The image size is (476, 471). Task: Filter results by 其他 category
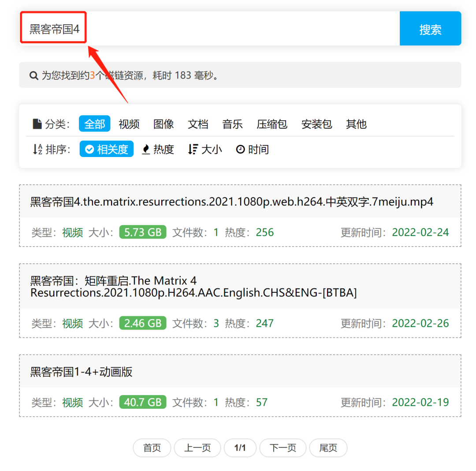[x=356, y=124]
